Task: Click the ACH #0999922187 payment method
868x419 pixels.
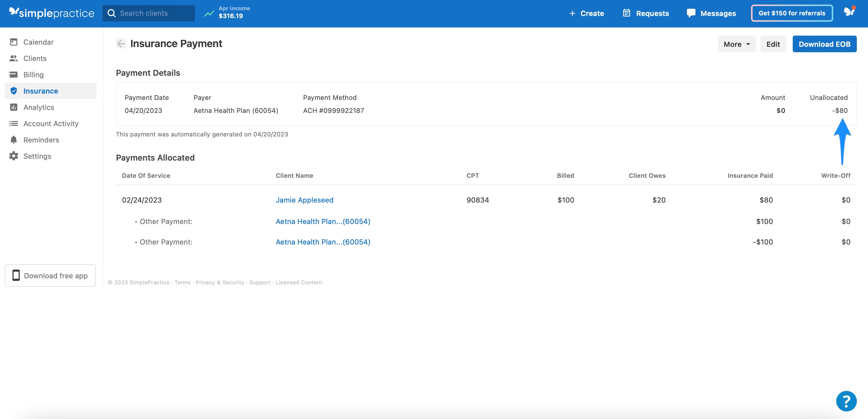Action: (333, 110)
